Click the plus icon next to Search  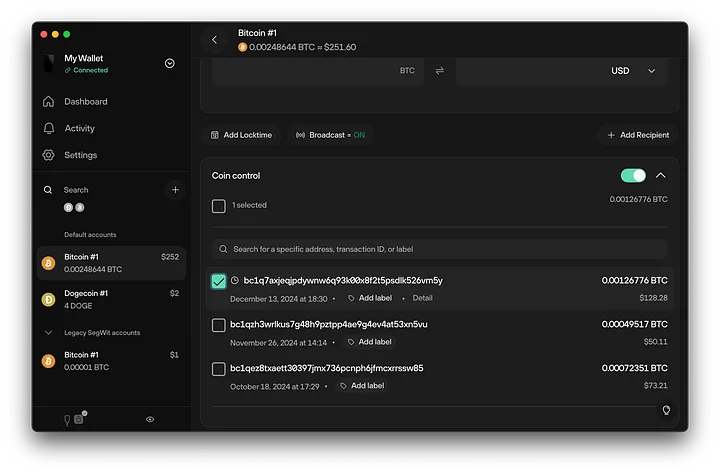[x=175, y=189]
